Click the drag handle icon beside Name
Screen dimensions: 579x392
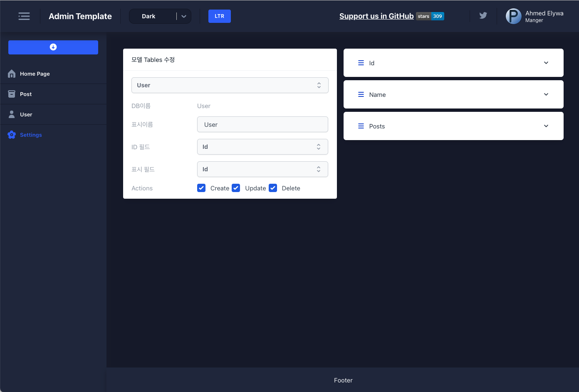(361, 95)
